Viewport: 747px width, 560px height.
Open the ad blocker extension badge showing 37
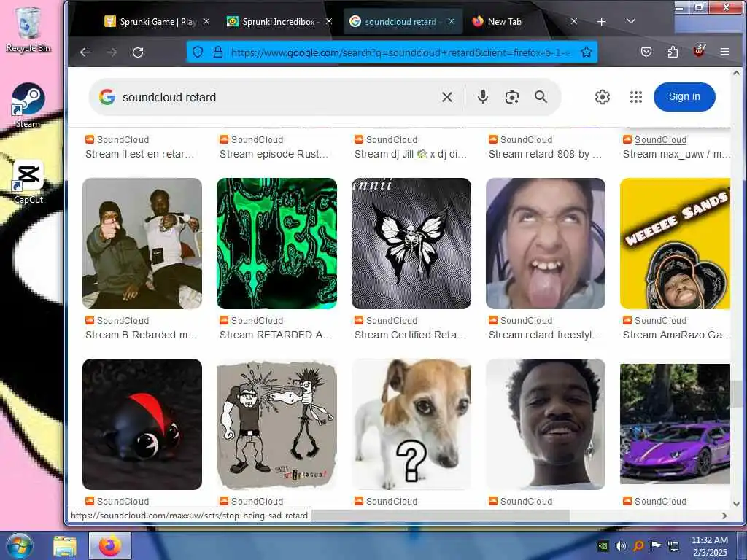pos(699,50)
